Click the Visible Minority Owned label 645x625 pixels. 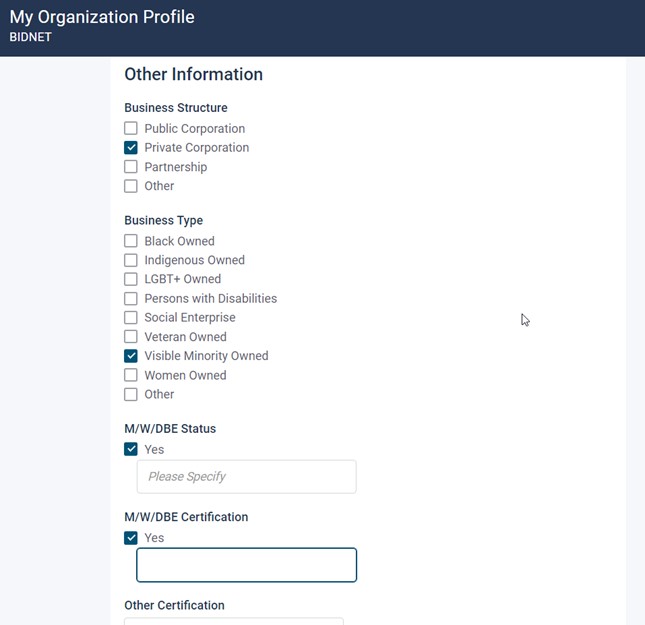[x=206, y=356]
